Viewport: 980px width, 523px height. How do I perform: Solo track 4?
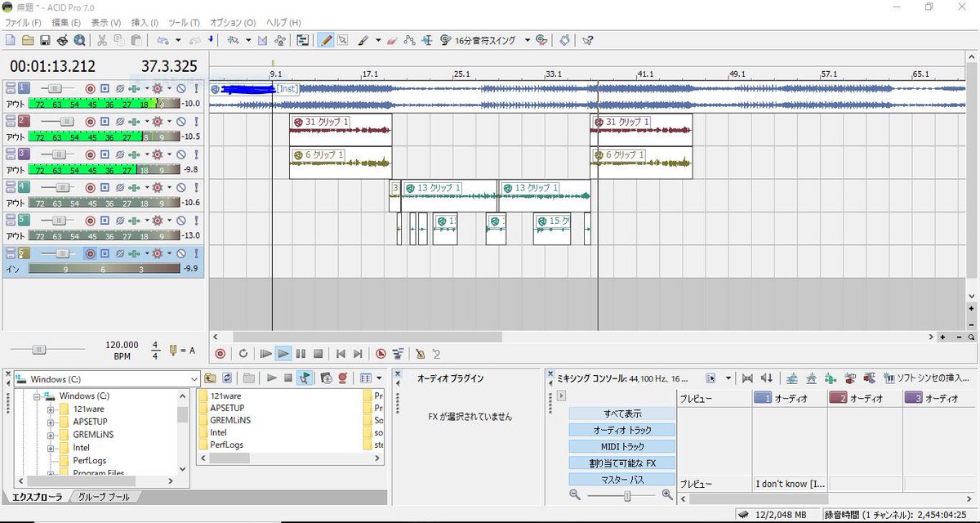[196, 187]
